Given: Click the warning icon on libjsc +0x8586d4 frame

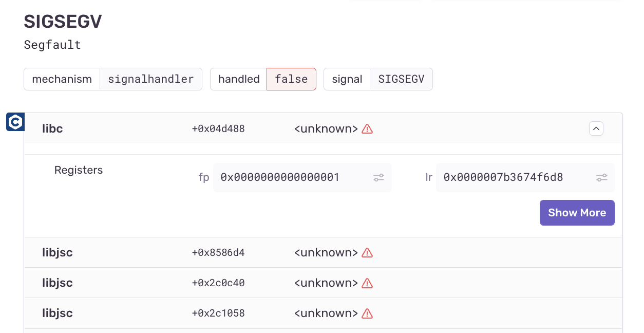Looking at the screenshot, I should point(367,252).
